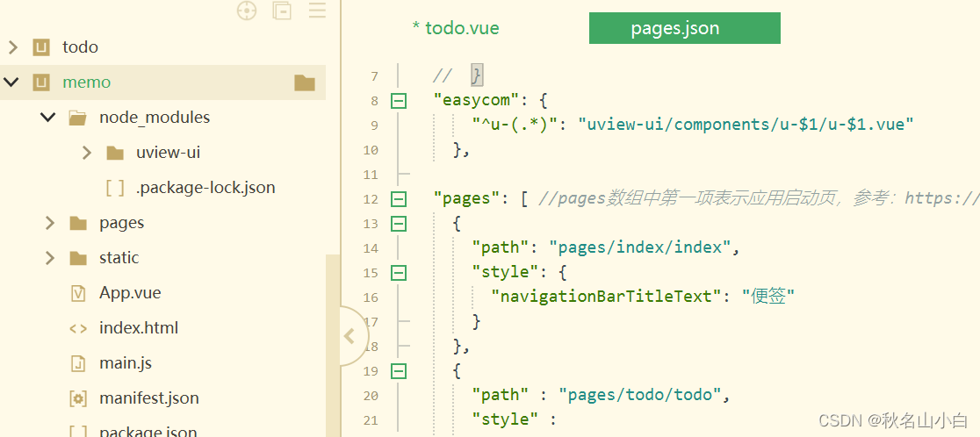This screenshot has height=437, width=980.
Task: Click the folder icon right of memo
Action: (x=305, y=82)
